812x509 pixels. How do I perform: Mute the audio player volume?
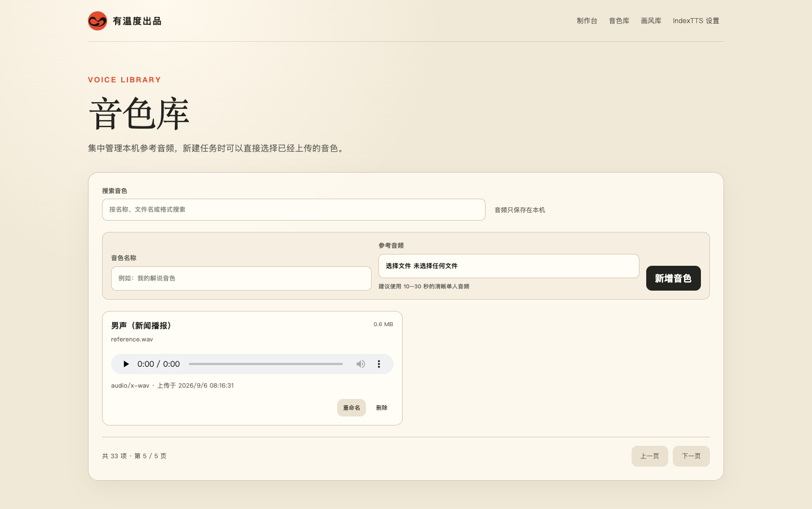361,364
